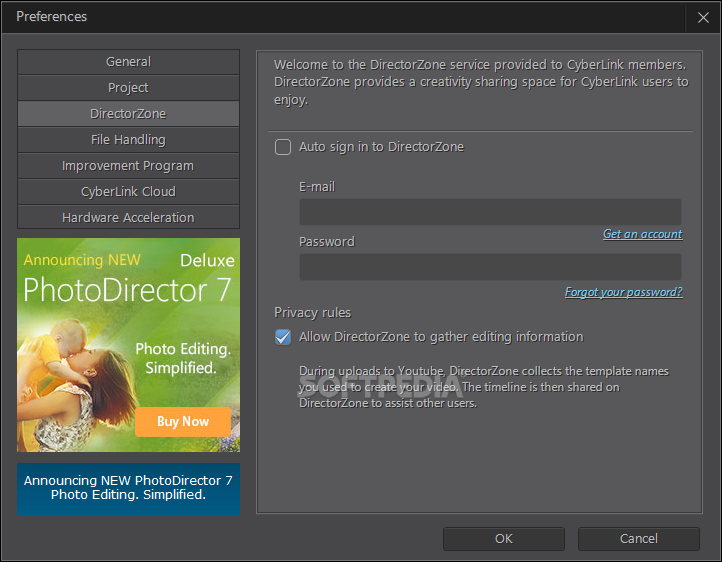Open the General preferences tab
This screenshot has height=562, width=722.
(x=128, y=62)
